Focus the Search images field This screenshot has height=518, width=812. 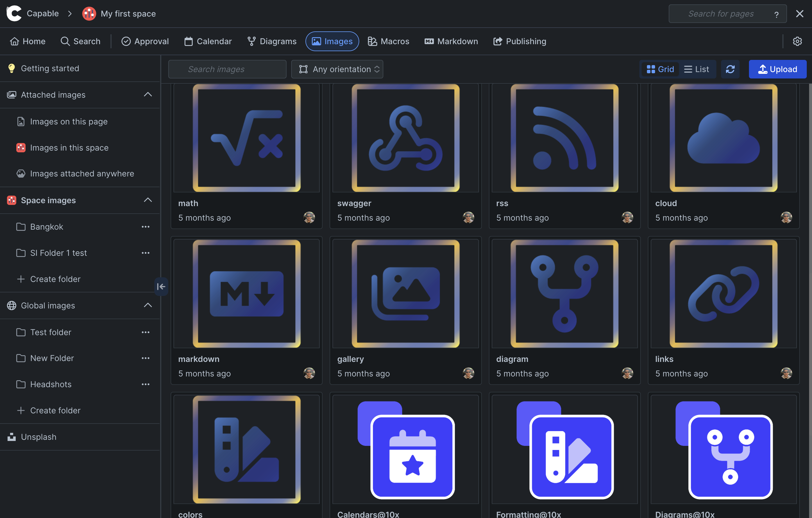click(x=227, y=69)
